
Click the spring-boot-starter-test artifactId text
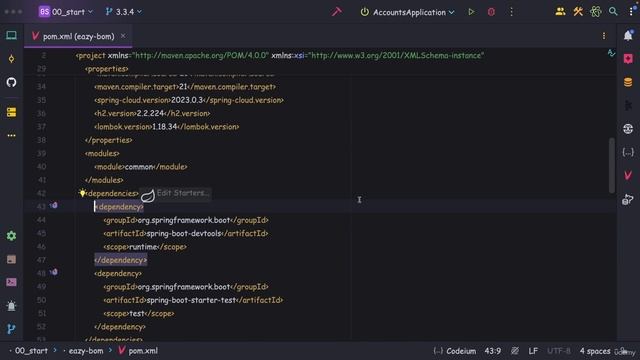pyautogui.click(x=191, y=300)
